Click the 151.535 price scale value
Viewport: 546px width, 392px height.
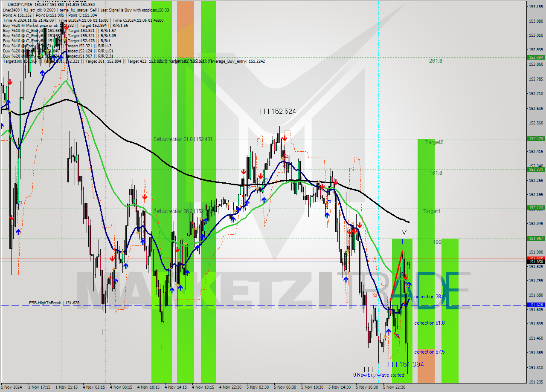pos(536,324)
